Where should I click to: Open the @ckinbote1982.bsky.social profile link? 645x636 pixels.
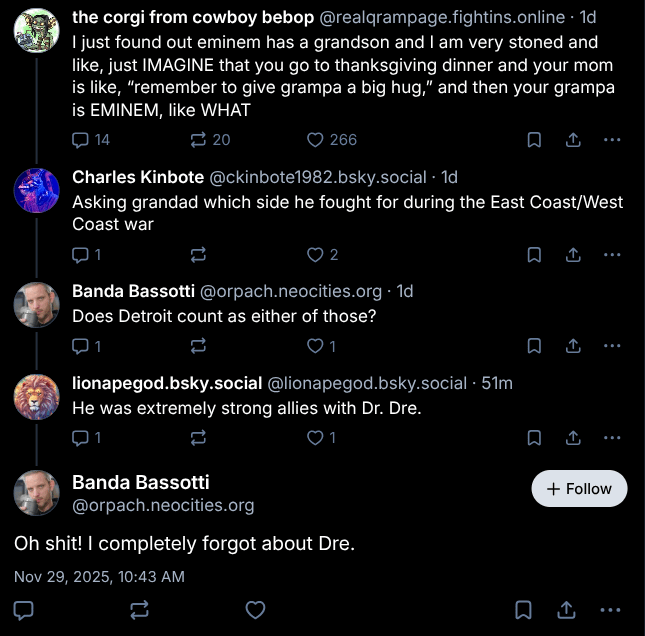coord(318,177)
